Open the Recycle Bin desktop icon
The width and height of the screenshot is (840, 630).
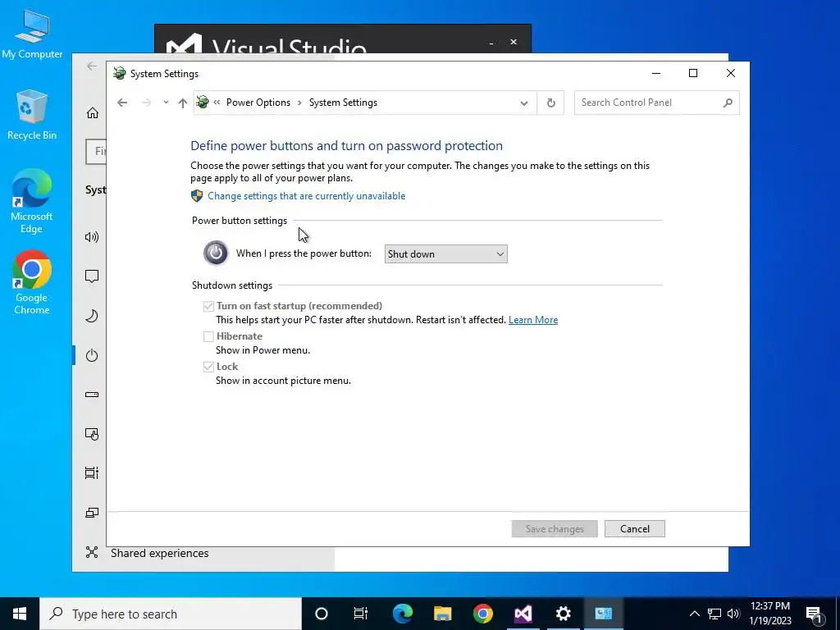tap(32, 115)
